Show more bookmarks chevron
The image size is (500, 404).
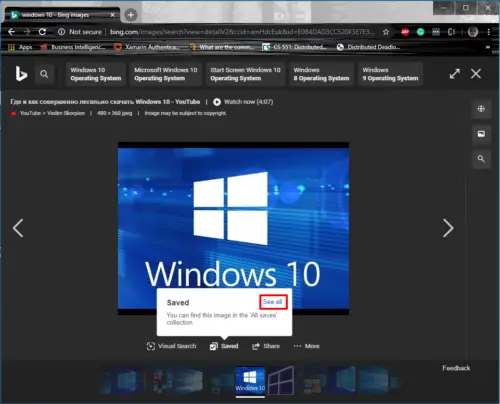click(x=488, y=47)
